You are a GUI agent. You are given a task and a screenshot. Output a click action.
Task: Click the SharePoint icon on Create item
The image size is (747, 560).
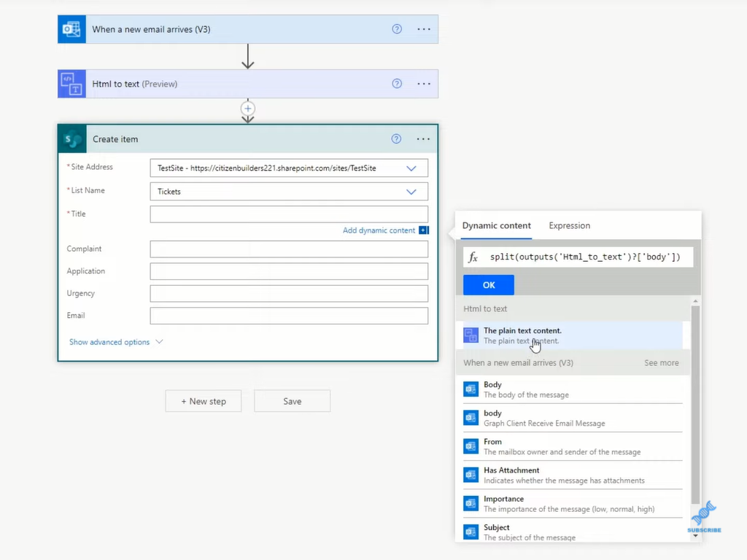[x=72, y=139]
